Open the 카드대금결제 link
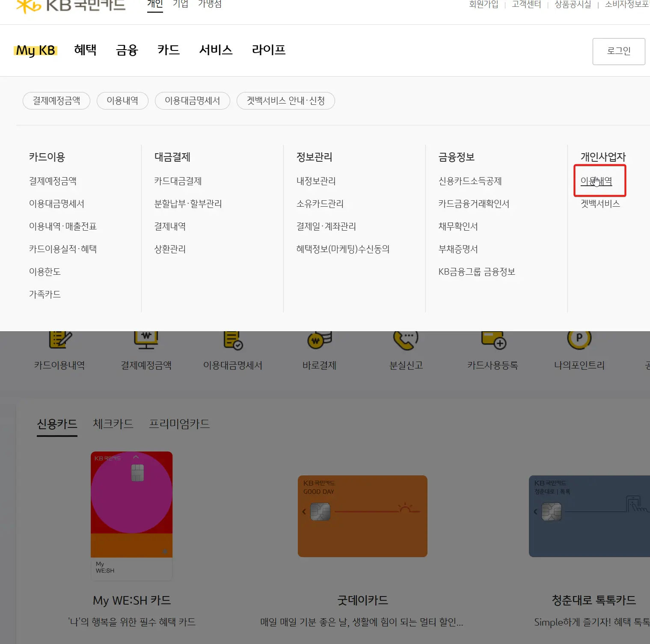This screenshot has width=650, height=644. coord(178,181)
